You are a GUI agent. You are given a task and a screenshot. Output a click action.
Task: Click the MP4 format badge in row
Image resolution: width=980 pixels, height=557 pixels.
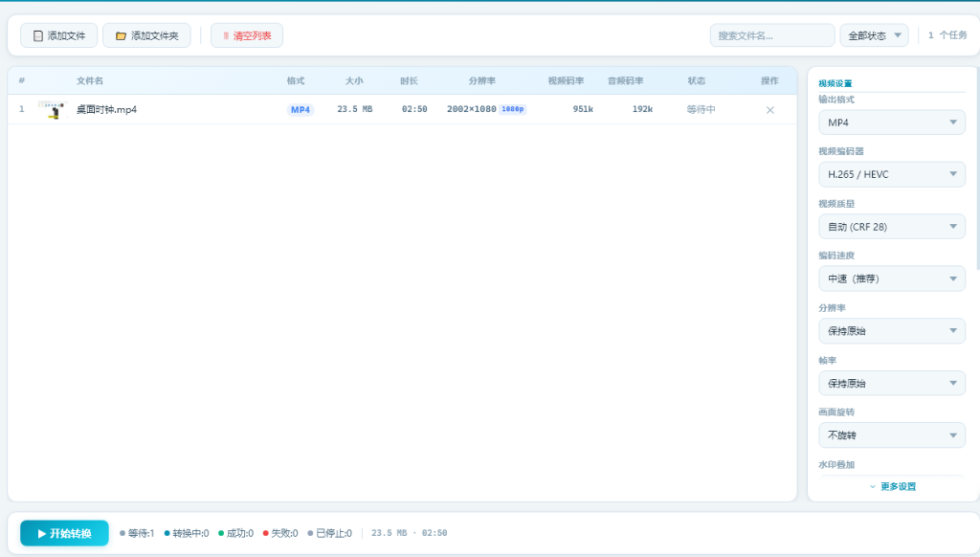click(x=301, y=110)
